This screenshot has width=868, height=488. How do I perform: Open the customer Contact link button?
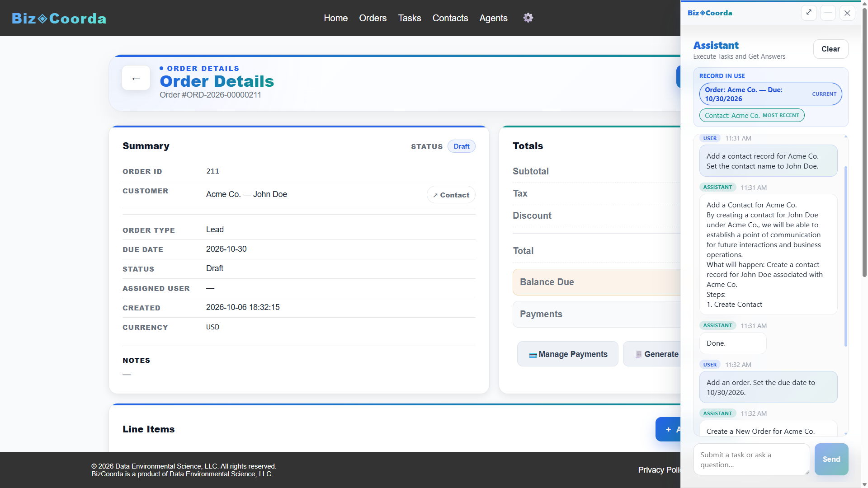tap(451, 195)
